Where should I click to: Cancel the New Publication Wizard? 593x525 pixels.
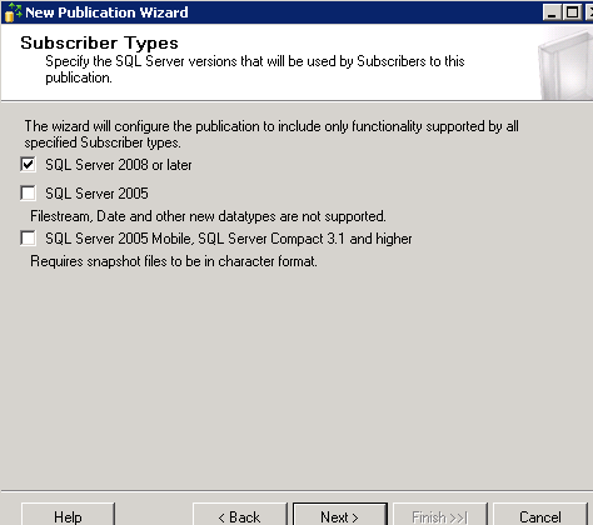pyautogui.click(x=540, y=516)
